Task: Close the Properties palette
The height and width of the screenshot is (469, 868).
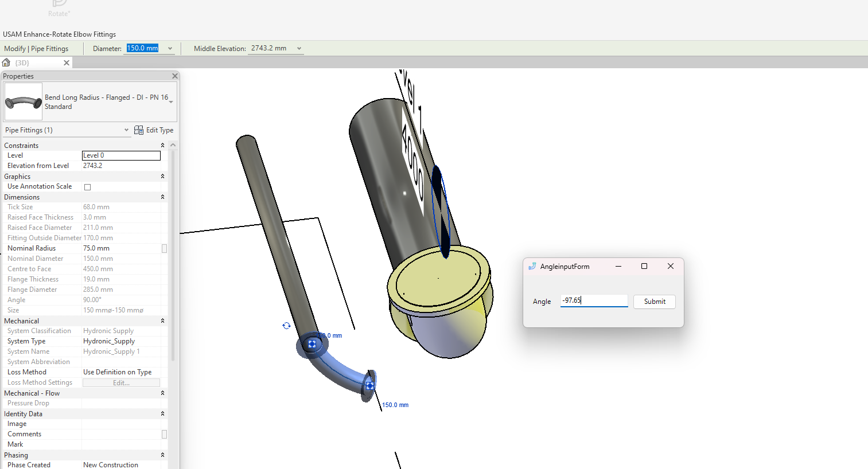Action: tap(175, 76)
